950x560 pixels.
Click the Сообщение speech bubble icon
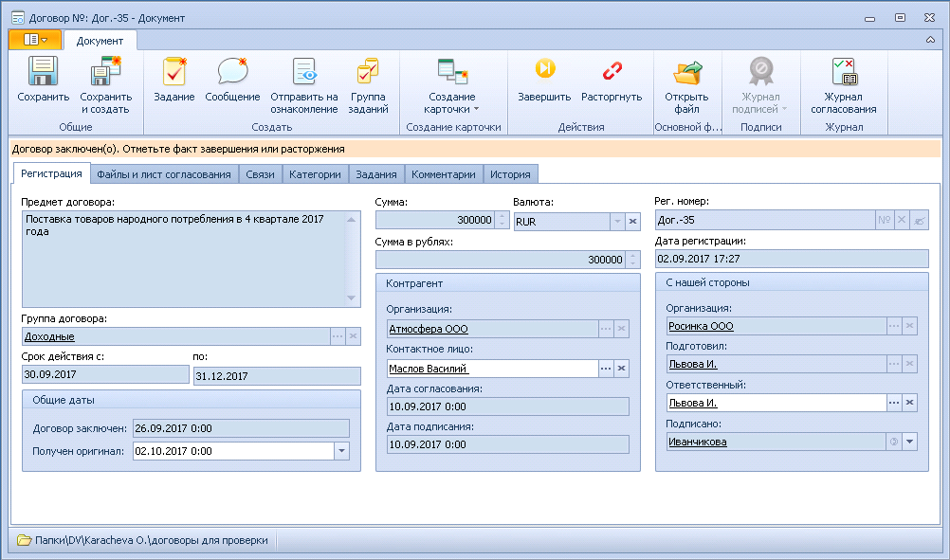(232, 71)
